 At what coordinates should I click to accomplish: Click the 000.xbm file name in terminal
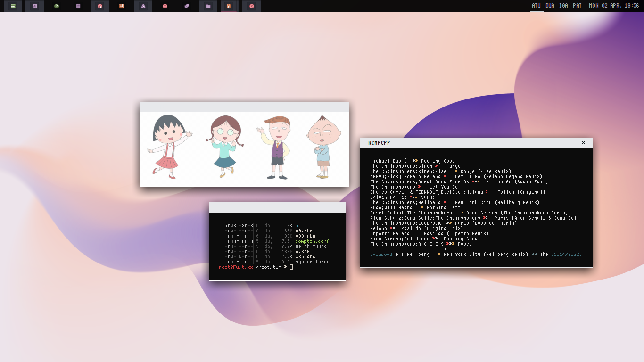(x=305, y=236)
